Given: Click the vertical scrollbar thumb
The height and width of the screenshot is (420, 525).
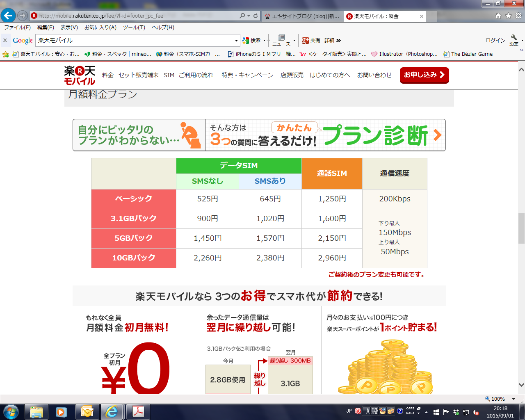Looking at the screenshot, I should 521,228.
